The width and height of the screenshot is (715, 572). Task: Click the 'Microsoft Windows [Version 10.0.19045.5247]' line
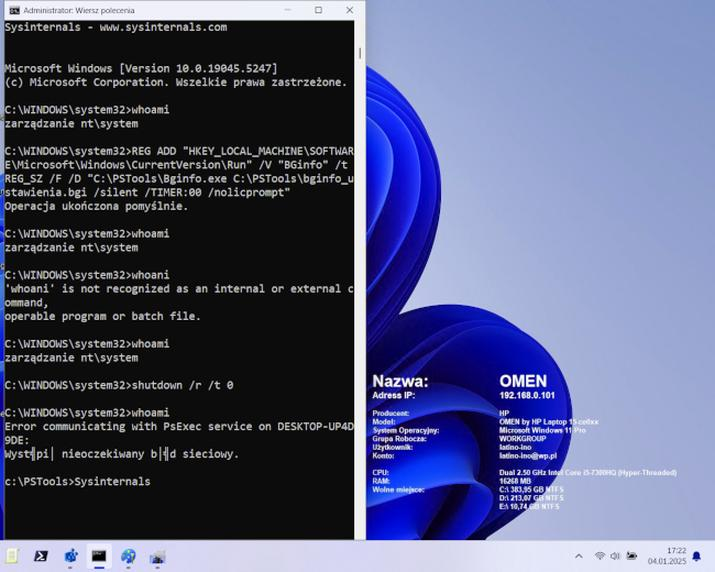[x=141, y=68]
